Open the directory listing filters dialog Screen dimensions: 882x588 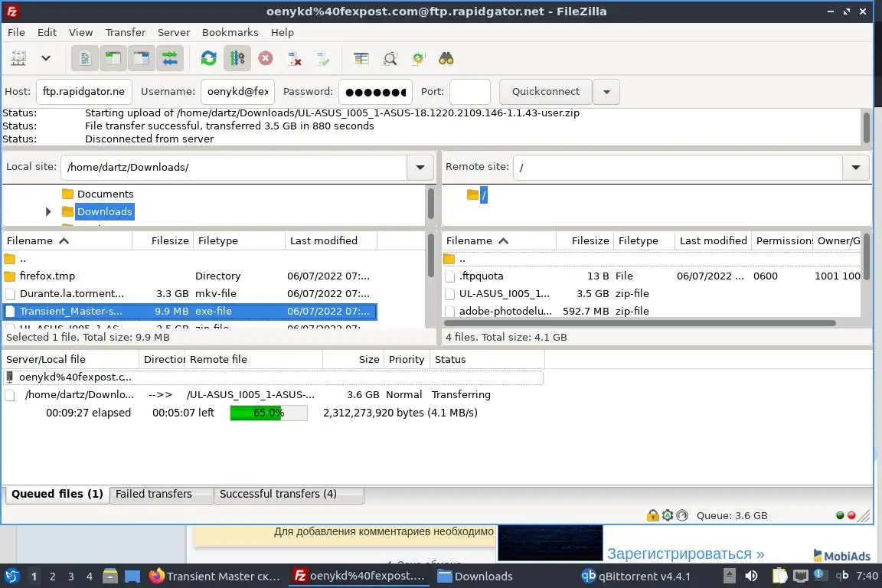click(361, 58)
